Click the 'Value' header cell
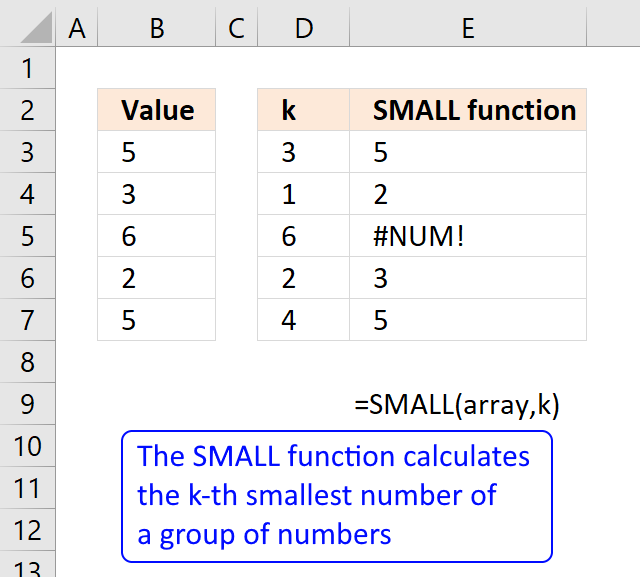The image size is (640, 577). pyautogui.click(x=157, y=110)
